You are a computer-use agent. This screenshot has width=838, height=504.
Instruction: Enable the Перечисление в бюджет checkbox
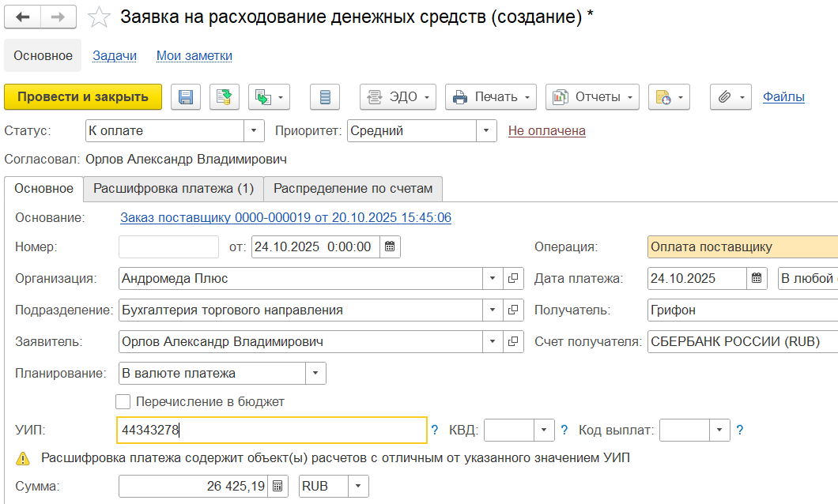coord(123,401)
